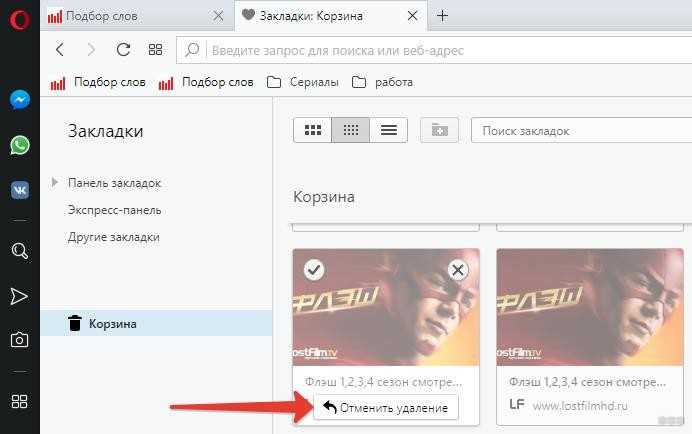Open first Подбор слов bookmark bar item

[98, 83]
